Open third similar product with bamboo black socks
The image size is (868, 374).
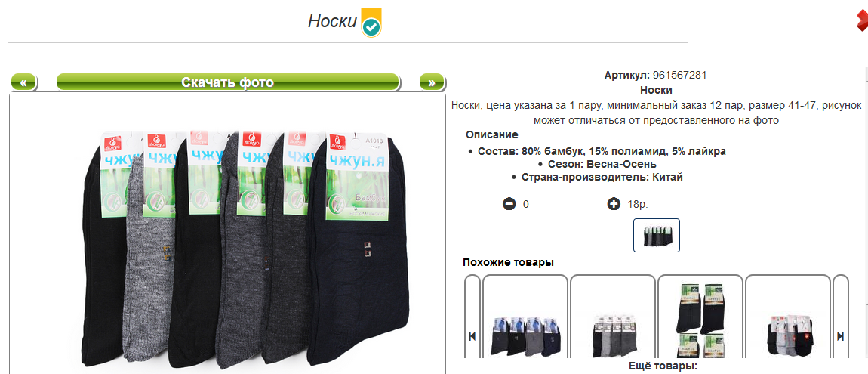[700, 321]
